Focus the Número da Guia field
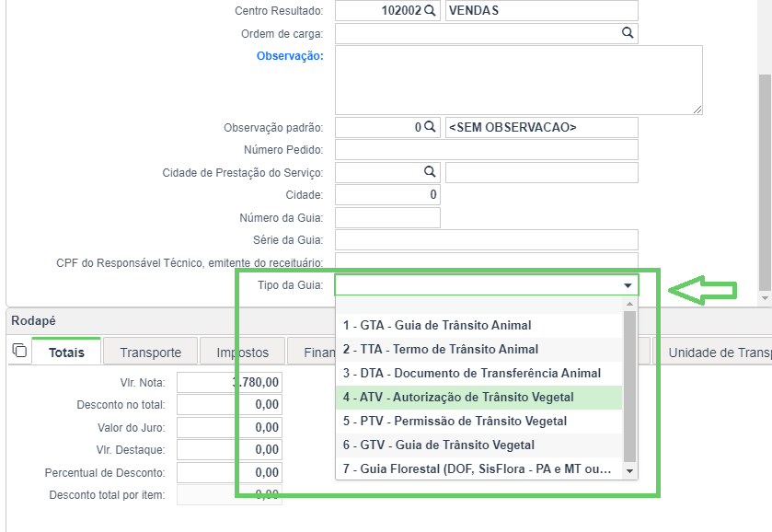772x532 pixels. click(x=387, y=218)
